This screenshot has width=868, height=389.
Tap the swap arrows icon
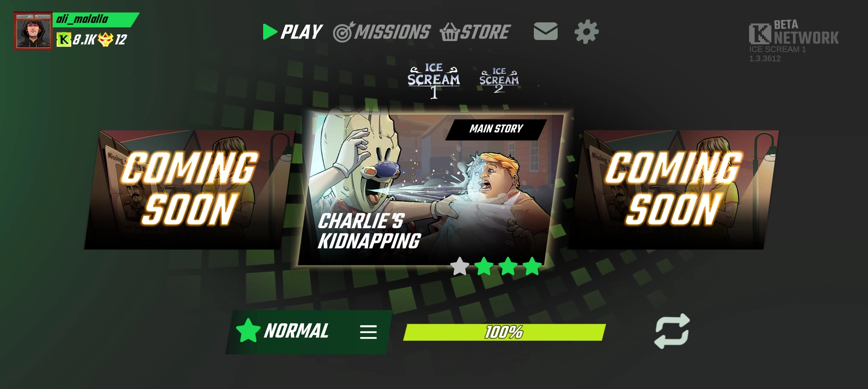[672, 331]
